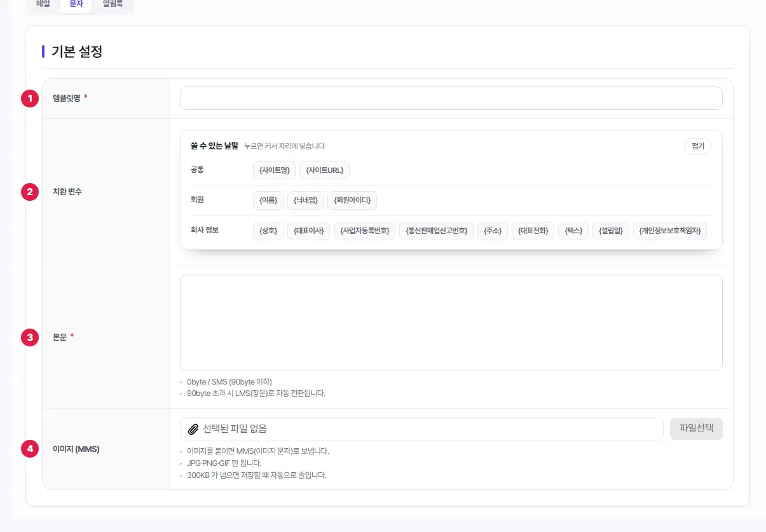Open the file picker with 파일선택
The image size is (766, 532).
click(696, 429)
